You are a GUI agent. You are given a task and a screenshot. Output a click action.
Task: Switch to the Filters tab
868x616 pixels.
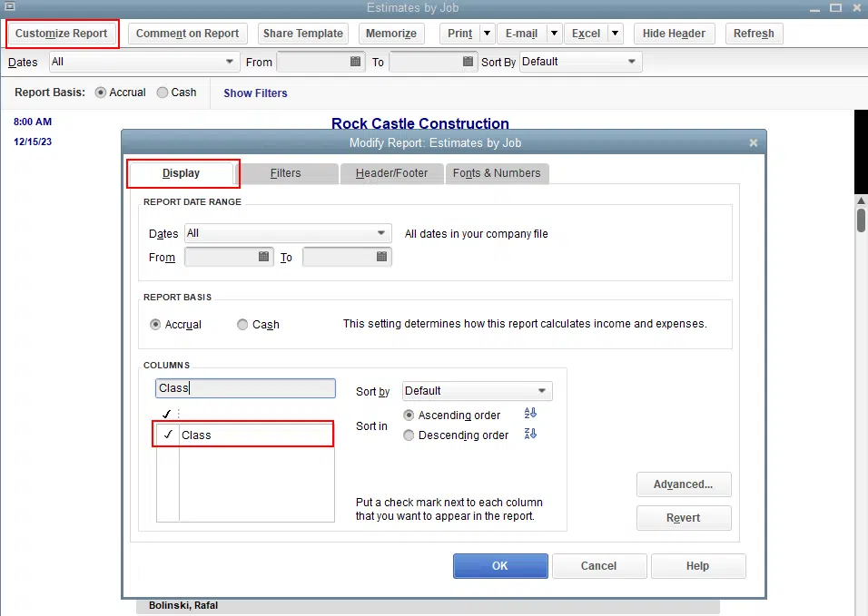286,173
